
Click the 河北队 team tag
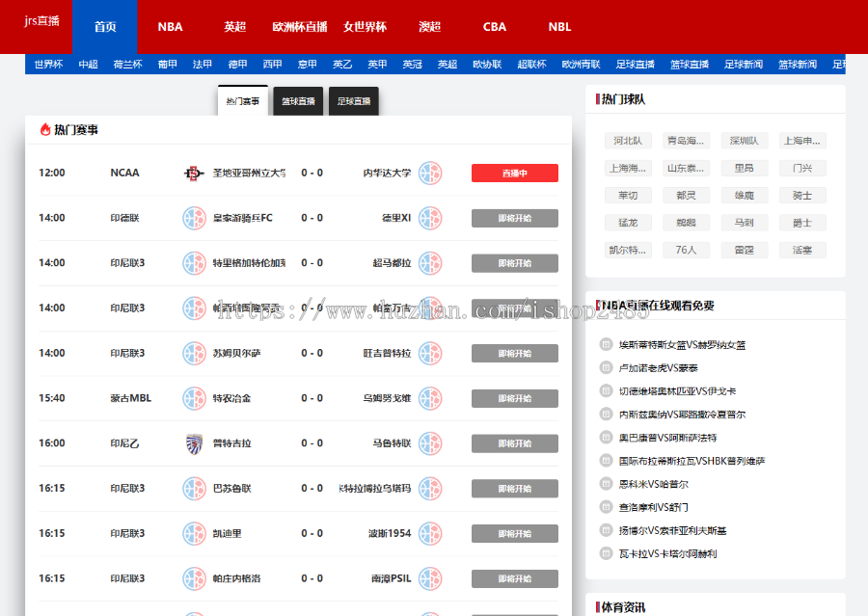(628, 141)
